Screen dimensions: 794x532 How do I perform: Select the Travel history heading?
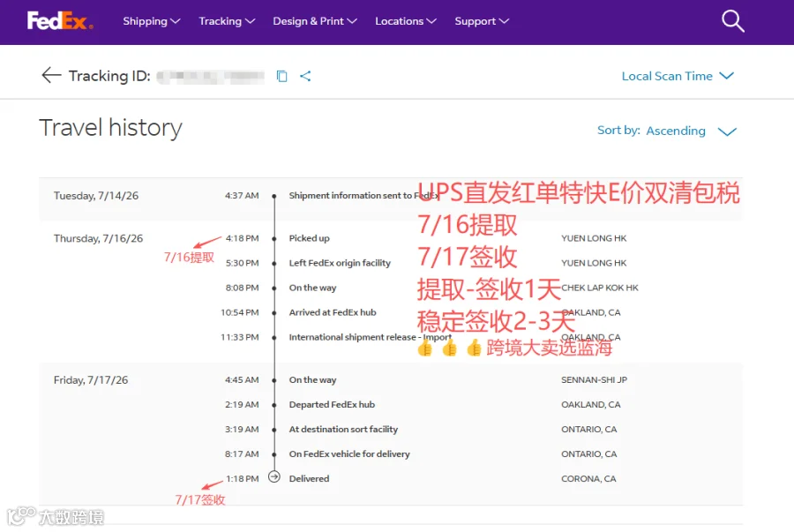pos(110,128)
